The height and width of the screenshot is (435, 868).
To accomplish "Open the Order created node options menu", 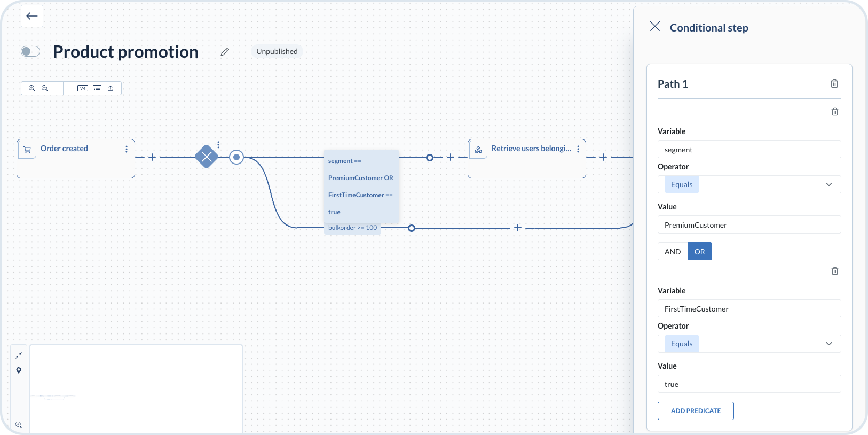I will [x=127, y=149].
